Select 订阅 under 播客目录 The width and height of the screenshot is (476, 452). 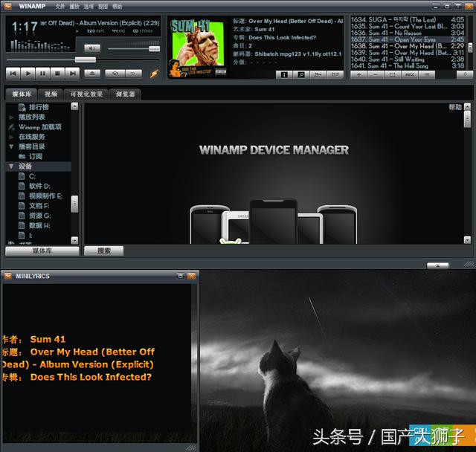pyautogui.click(x=36, y=157)
